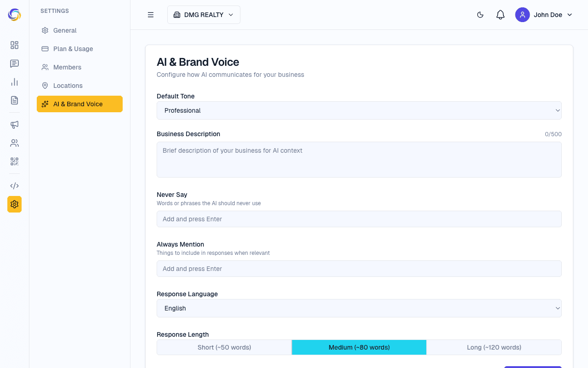Click the Response Length label
The image size is (588, 368).
click(x=183, y=334)
